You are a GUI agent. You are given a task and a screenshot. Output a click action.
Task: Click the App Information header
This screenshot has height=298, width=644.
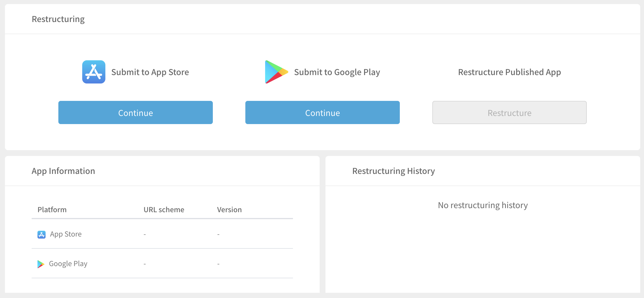point(63,171)
